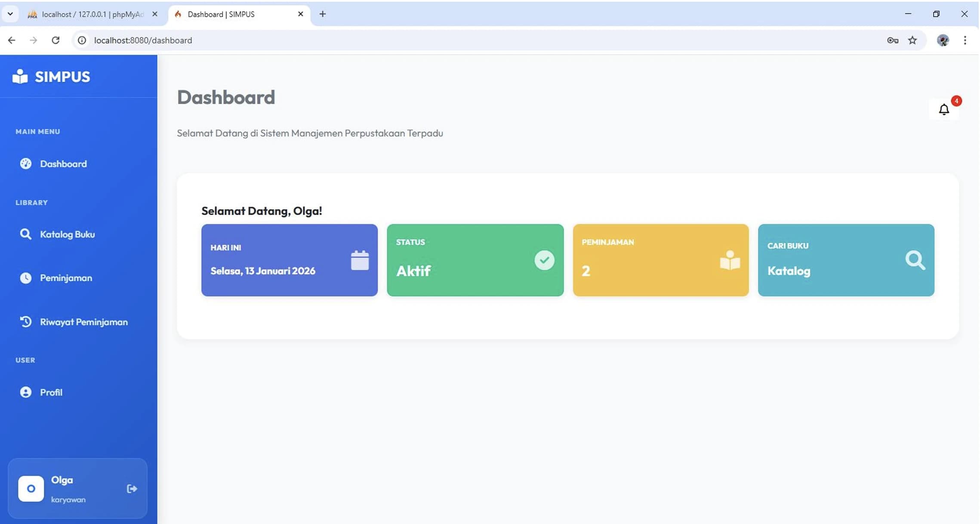Click the Olga user name in sidebar footer
980x524 pixels.
(62, 480)
